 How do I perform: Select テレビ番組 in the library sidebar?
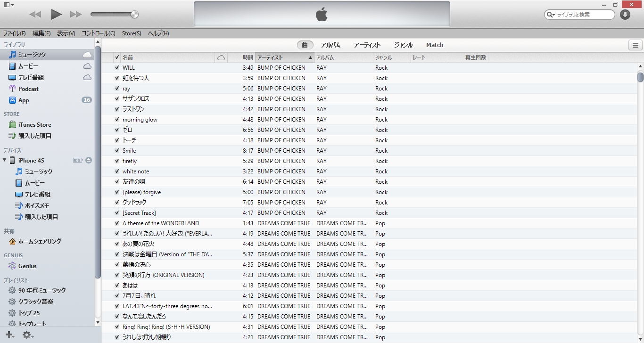tap(47, 77)
